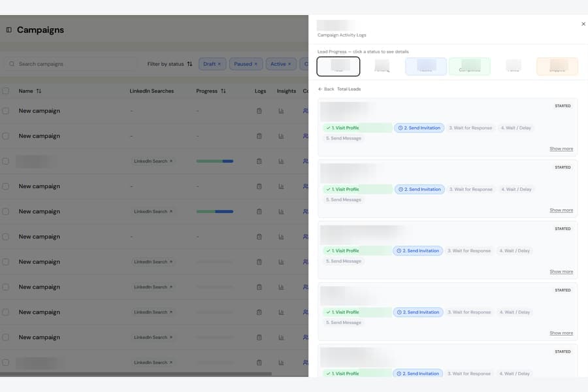The height and width of the screenshot is (392, 588).
Task: Click the Campaign Activity Logs subtitle
Action: (x=342, y=35)
